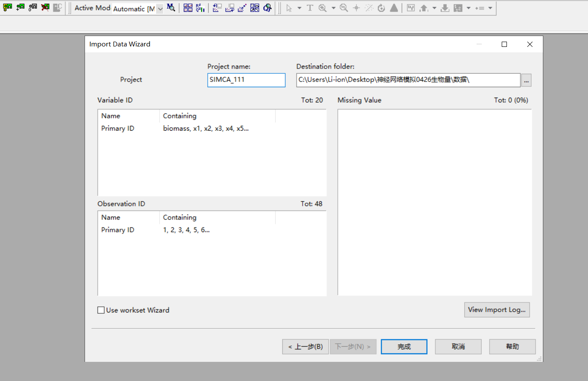Image resolution: width=588 pixels, height=381 pixels.
Task: Open the four-plot overview icon
Action: tap(188, 8)
